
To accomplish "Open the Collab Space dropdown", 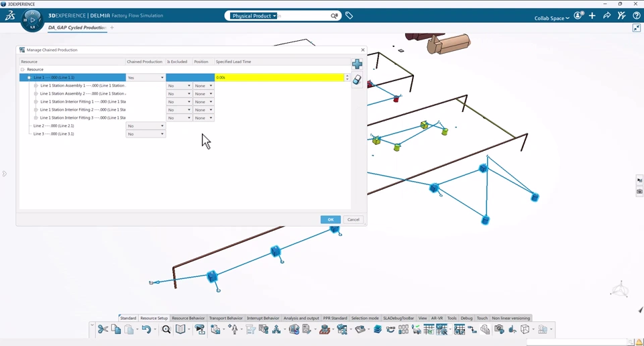I will [x=551, y=18].
